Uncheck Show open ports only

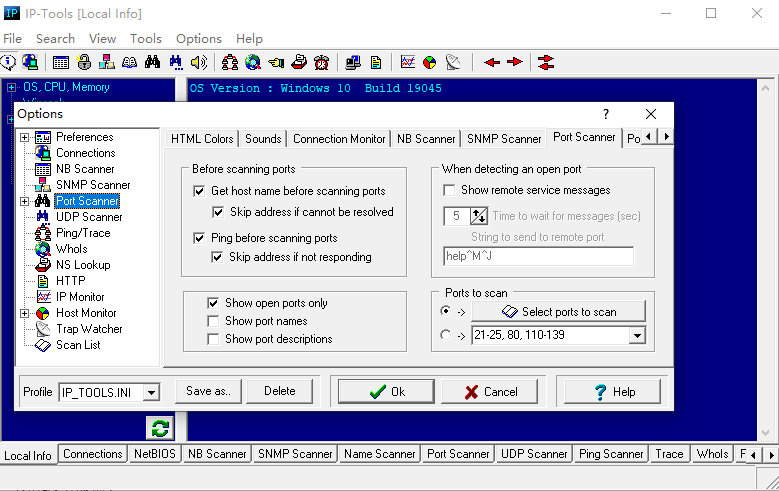[213, 303]
